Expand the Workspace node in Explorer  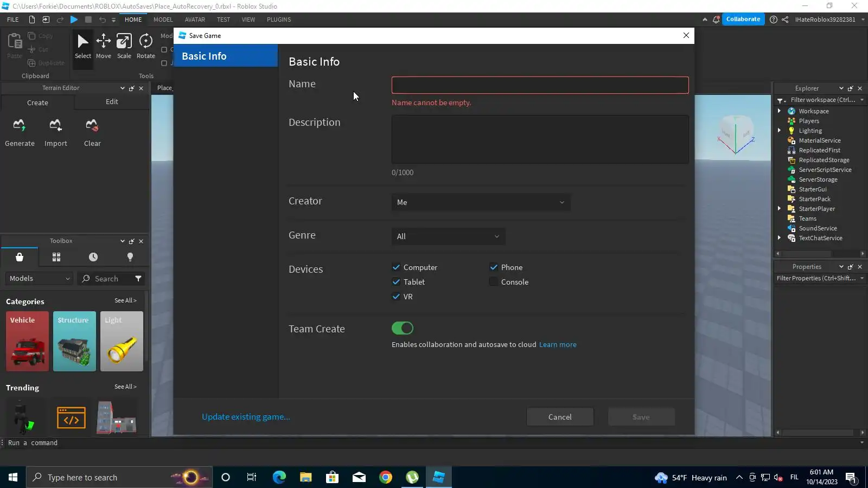pyautogui.click(x=780, y=111)
